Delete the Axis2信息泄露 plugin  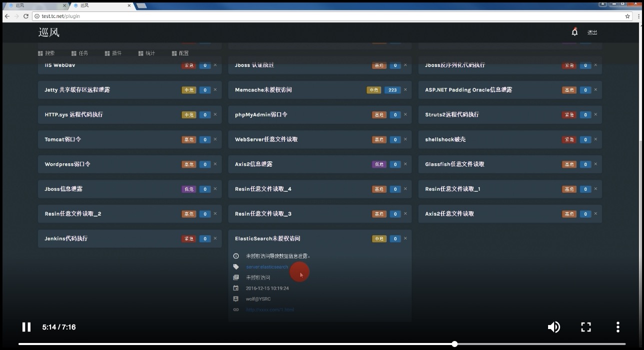405,164
